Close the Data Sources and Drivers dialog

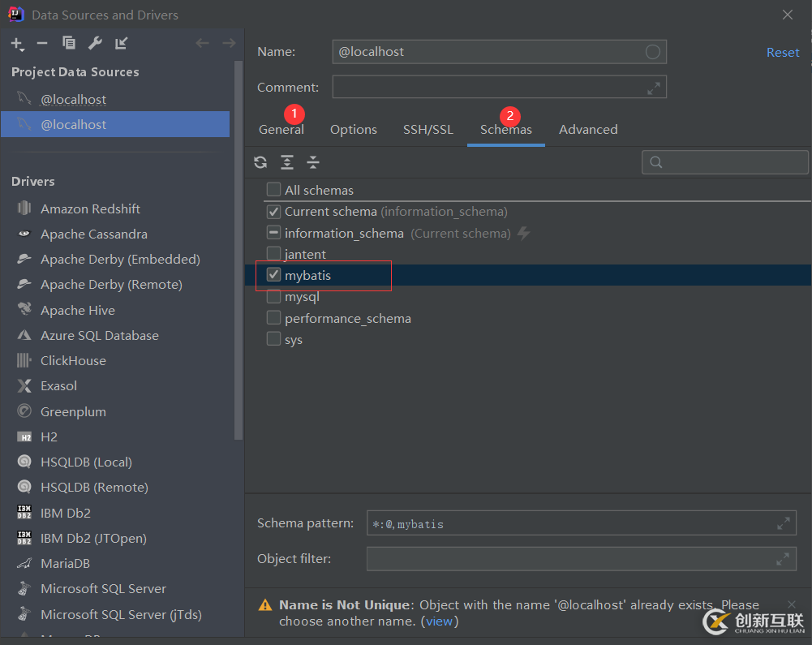point(788,15)
